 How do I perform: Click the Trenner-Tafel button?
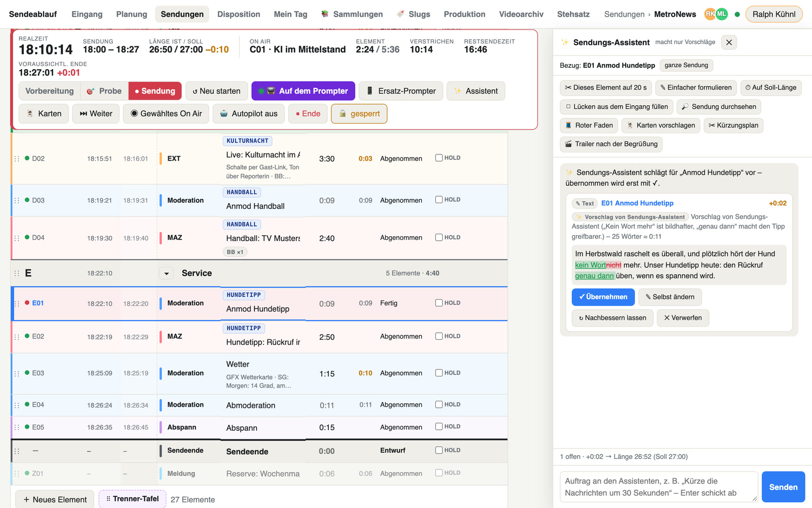[132, 499]
